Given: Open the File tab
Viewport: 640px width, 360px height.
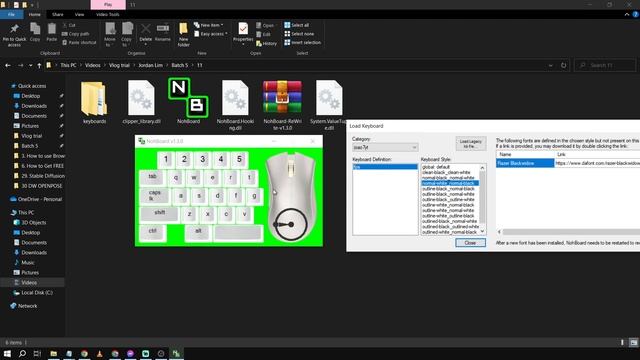Looking at the screenshot, I should (11, 14).
